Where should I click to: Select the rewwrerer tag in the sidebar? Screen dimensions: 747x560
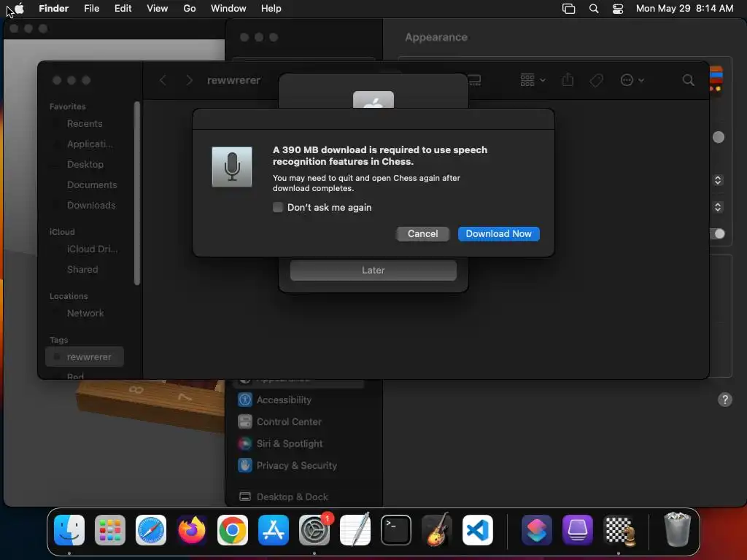[x=85, y=357]
